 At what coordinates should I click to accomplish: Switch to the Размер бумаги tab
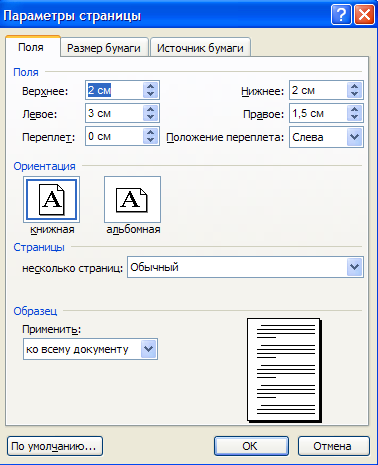pos(104,48)
